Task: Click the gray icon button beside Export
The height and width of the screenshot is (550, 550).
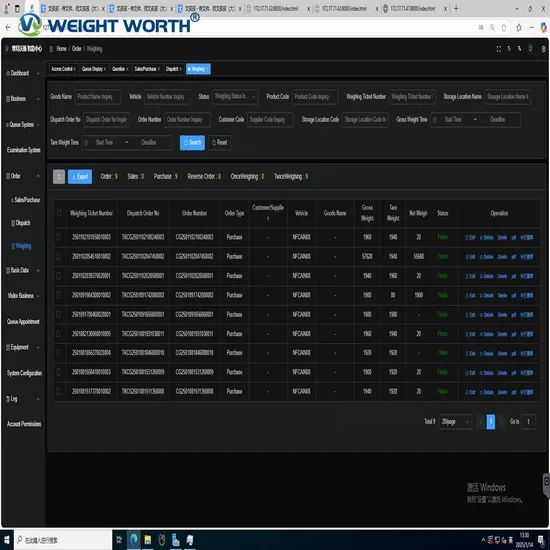Action: click(x=59, y=176)
